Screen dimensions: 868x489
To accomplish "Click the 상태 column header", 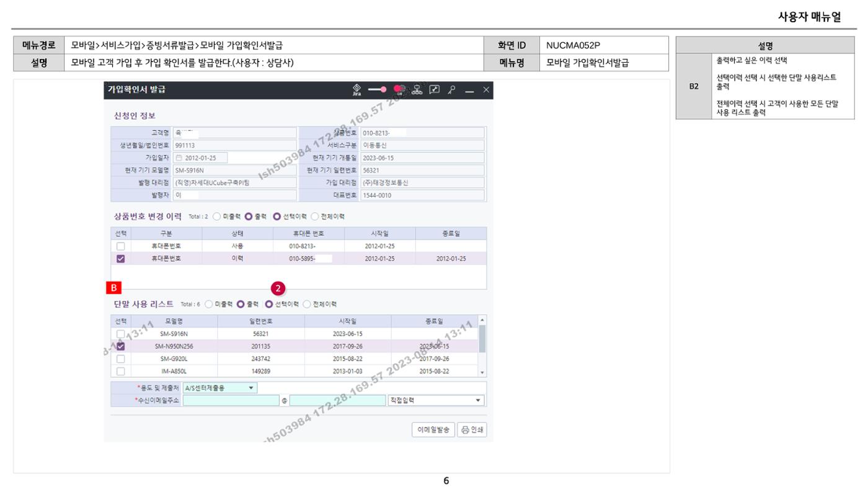I will point(237,234).
